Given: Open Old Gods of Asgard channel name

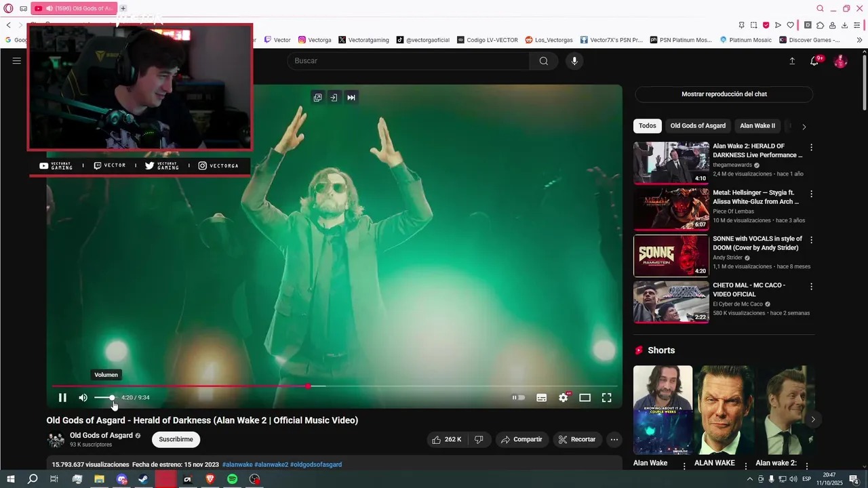Looking at the screenshot, I should point(101,436).
